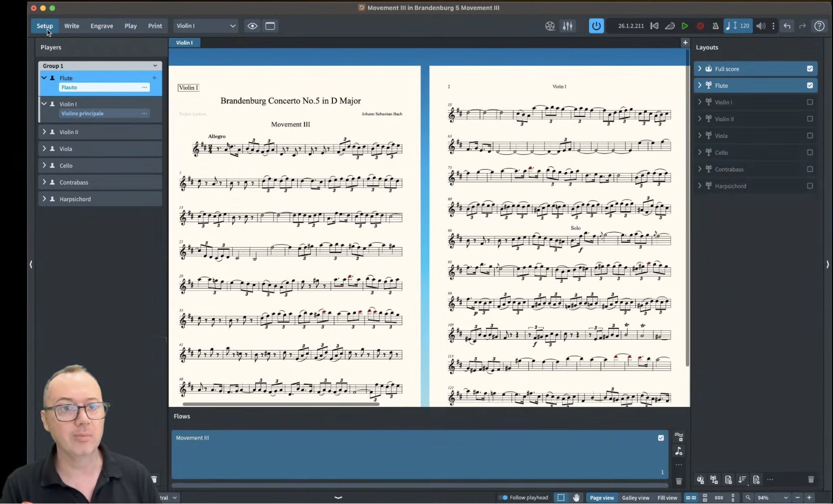Viewport: 833px width, 504px height.
Task: Select the hand tool
Action: 576,497
